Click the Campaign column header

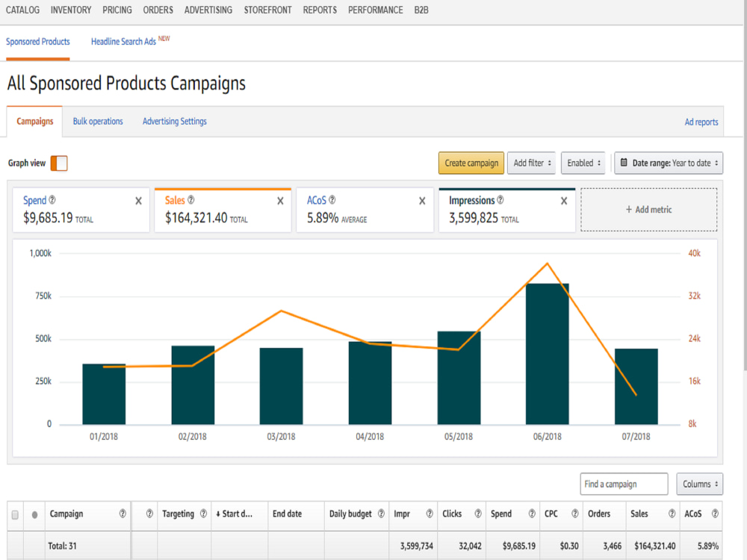pos(66,514)
